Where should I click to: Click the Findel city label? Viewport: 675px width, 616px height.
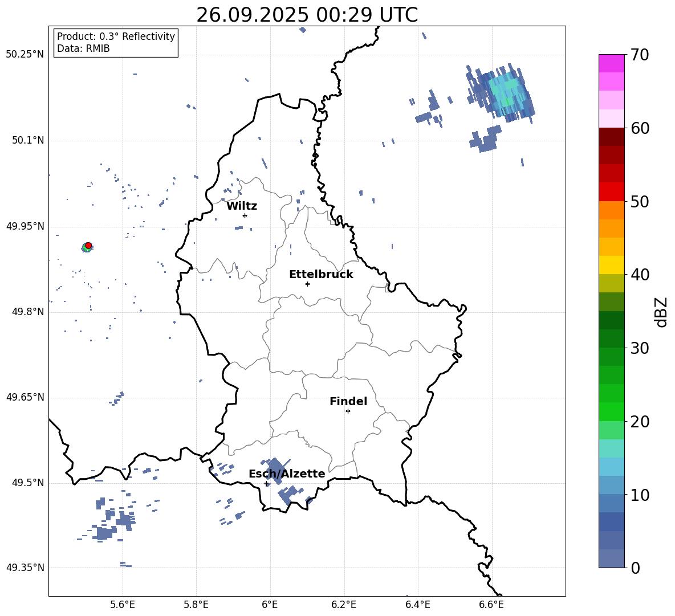point(348,401)
